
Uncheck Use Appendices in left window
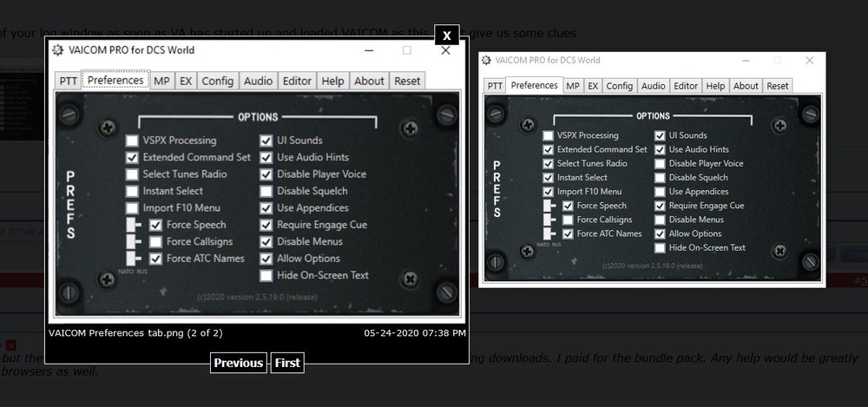coord(266,208)
